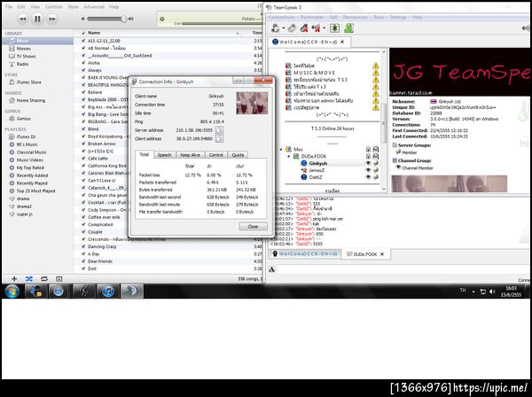Screen dimensions: 532x397
Task: Click TeamSpeak mute microphone icon
Action: coord(304,28)
